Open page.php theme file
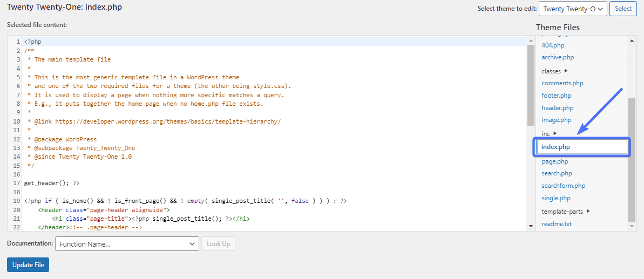Image resolution: width=644 pixels, height=279 pixels. pyautogui.click(x=555, y=161)
